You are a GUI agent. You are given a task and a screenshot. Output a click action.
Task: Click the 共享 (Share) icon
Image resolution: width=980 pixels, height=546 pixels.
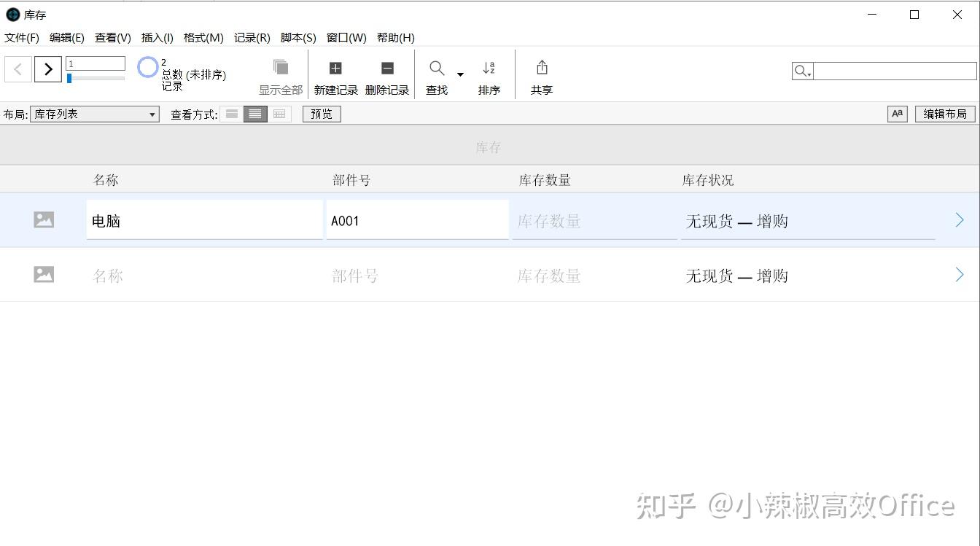pos(541,68)
